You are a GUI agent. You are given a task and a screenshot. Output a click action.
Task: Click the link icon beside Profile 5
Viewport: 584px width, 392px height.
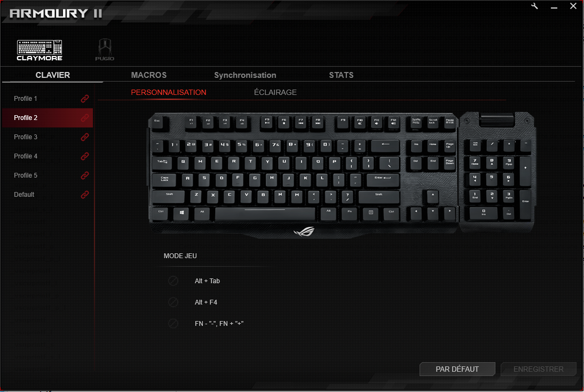pos(85,175)
